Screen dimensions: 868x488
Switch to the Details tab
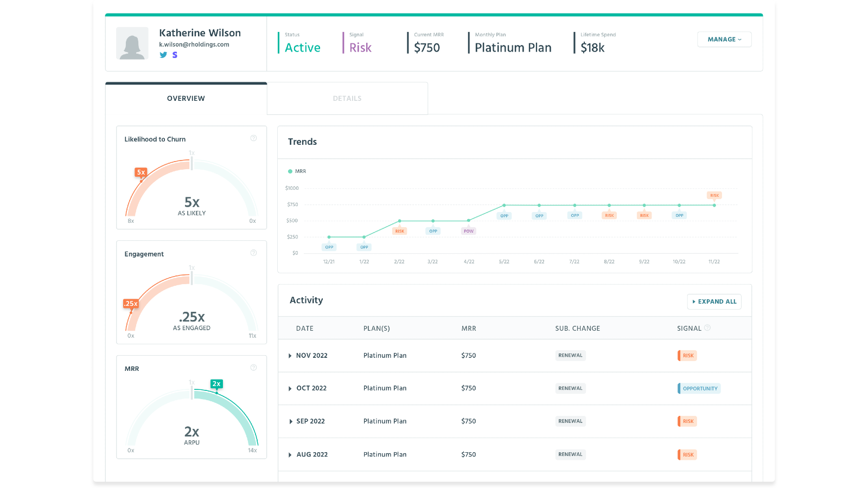[x=347, y=99]
